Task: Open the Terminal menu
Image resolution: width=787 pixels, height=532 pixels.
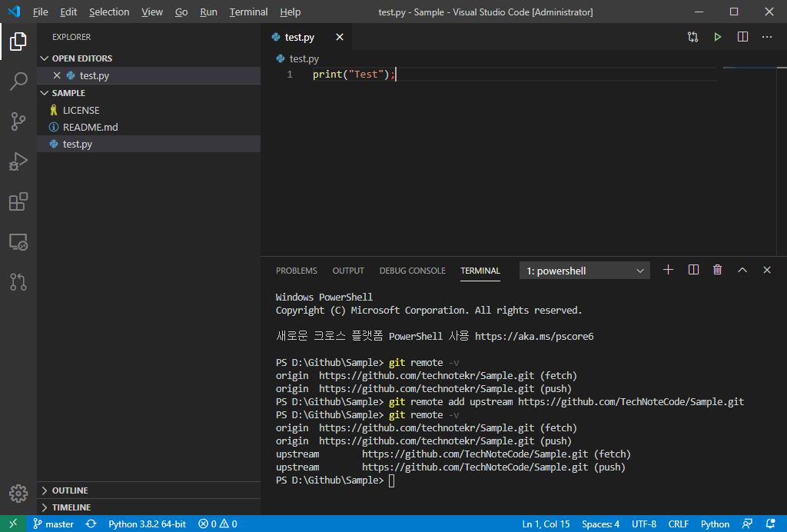Action: coord(247,12)
